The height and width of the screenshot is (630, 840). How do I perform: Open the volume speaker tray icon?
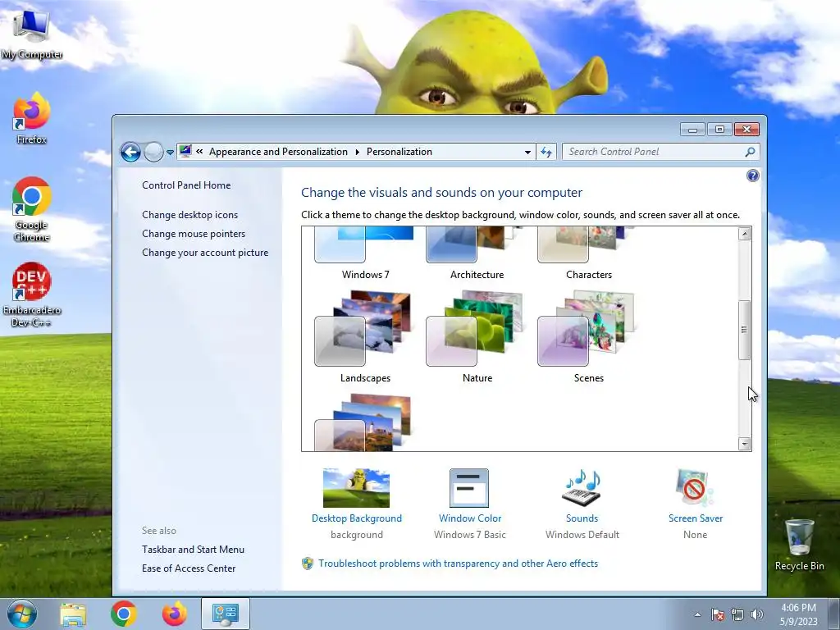756,614
